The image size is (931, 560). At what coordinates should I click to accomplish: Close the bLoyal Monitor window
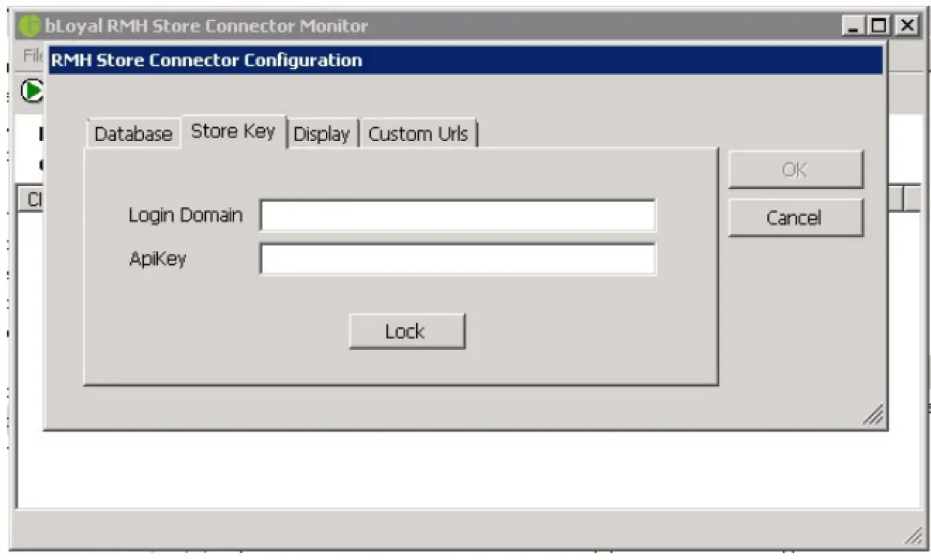point(906,26)
